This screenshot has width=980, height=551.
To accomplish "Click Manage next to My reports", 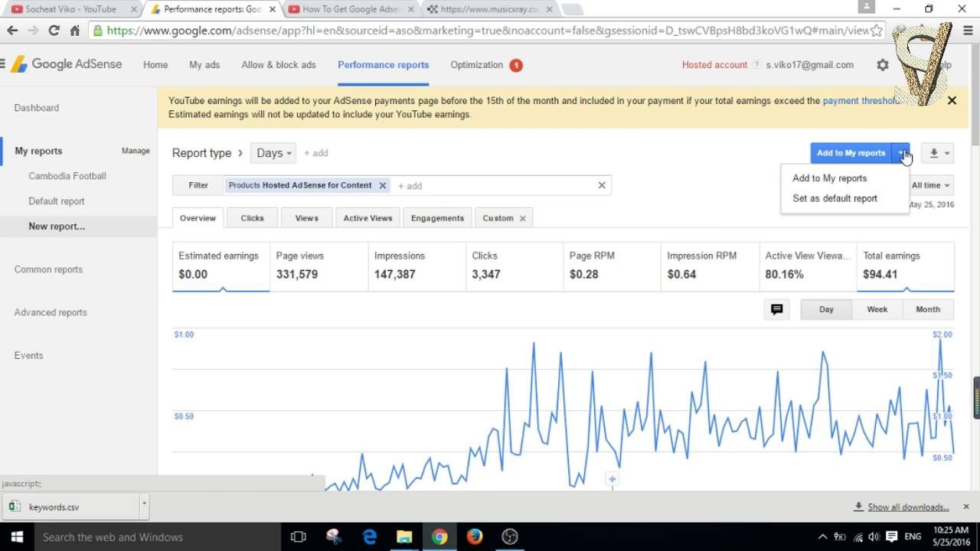I will coord(136,151).
